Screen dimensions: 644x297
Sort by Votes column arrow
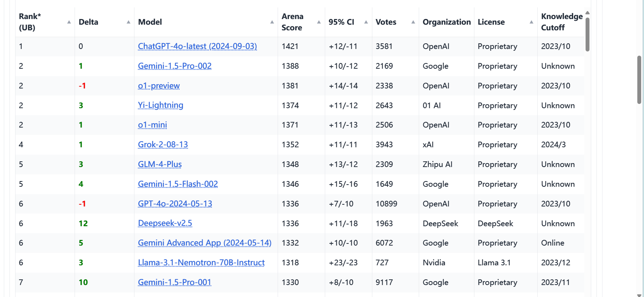(x=413, y=22)
